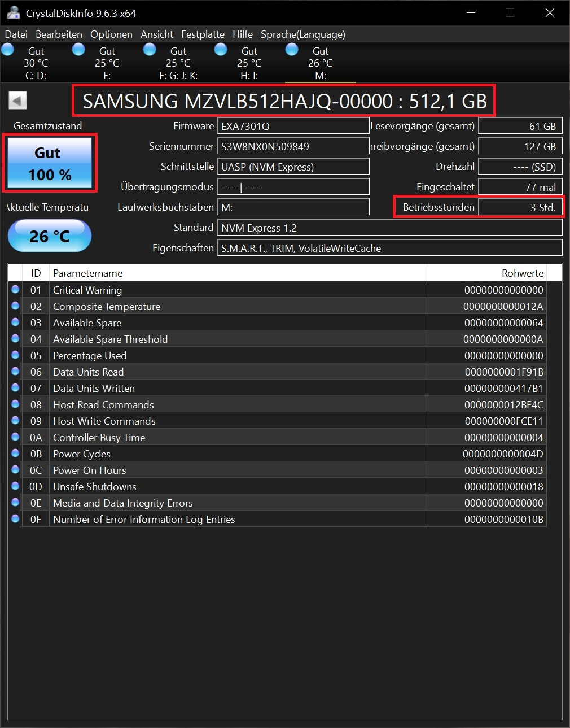Select the Data Units Written row
Viewport: 570px width, 728px height.
point(277,388)
